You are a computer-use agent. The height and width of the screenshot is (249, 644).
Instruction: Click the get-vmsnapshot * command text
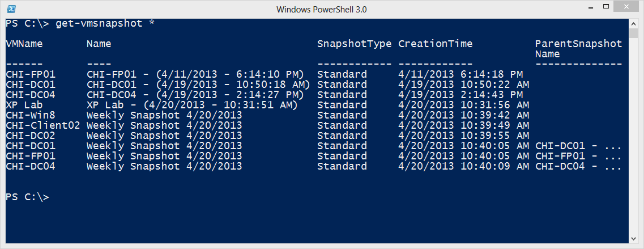click(105, 23)
